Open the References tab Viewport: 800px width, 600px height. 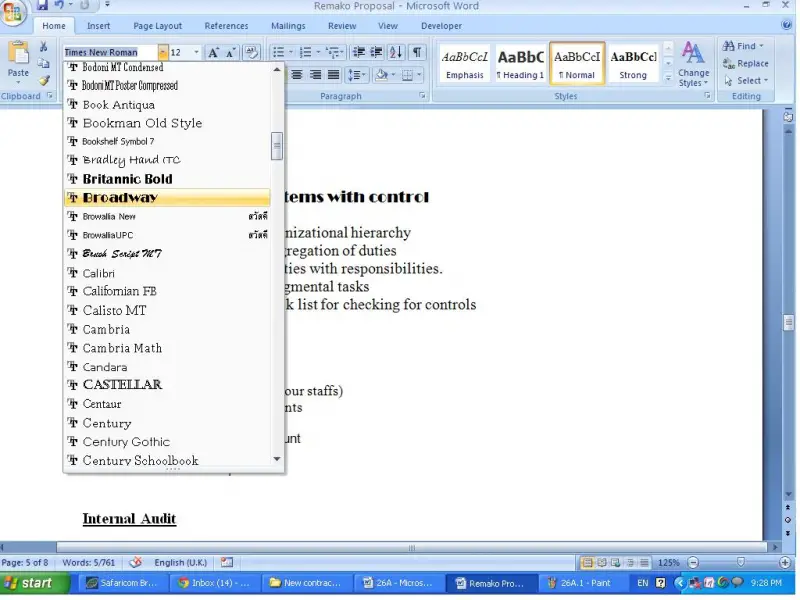(x=226, y=26)
